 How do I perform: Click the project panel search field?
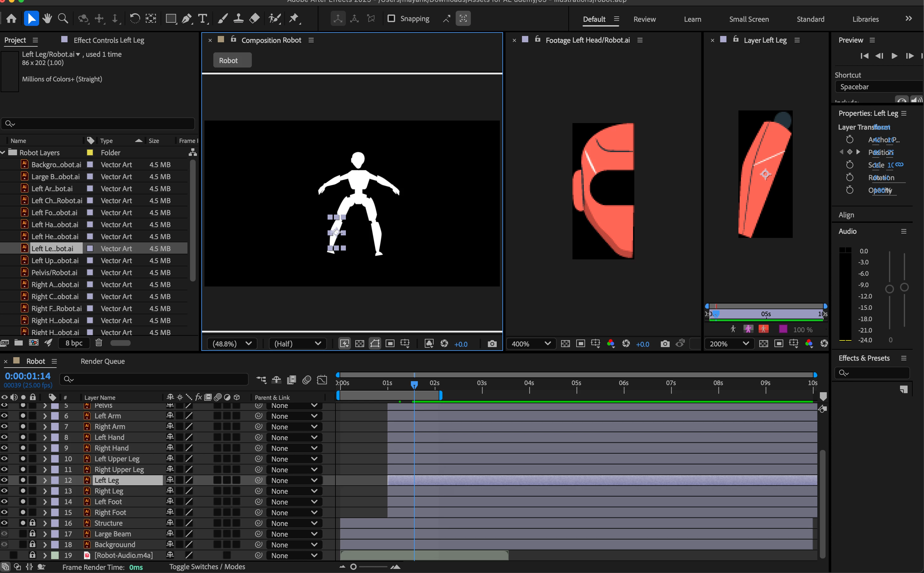[x=98, y=124]
